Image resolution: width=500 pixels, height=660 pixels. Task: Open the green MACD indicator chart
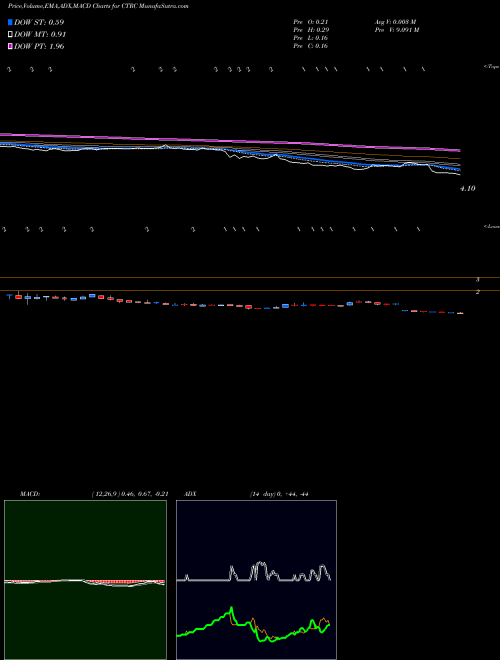pos(85,580)
